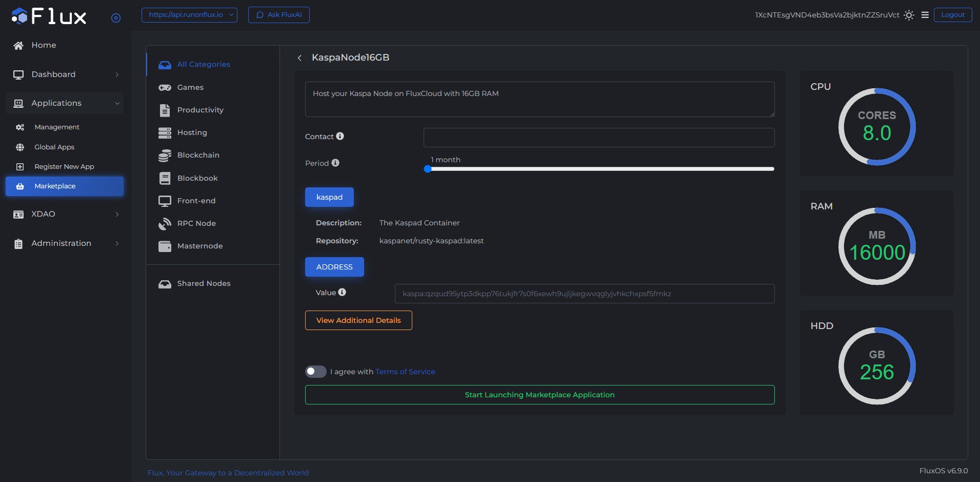Open the hamburger menu icon near Logout

925,15
